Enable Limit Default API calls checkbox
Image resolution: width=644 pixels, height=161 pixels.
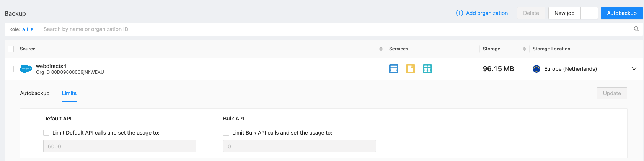(x=46, y=133)
